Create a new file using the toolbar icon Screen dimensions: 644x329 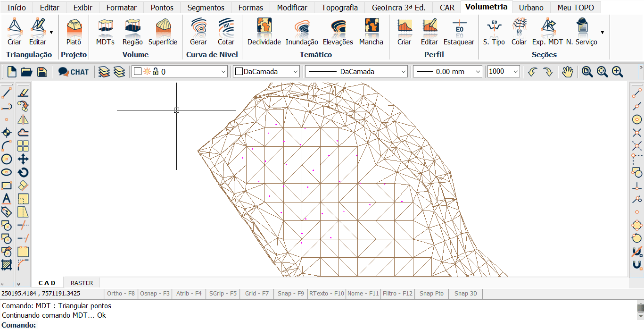pyautogui.click(x=12, y=72)
